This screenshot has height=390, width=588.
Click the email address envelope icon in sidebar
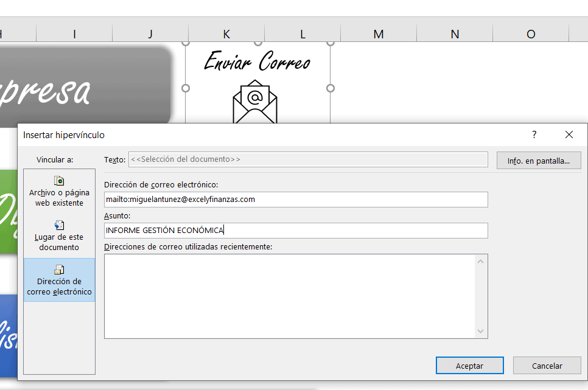click(x=59, y=270)
